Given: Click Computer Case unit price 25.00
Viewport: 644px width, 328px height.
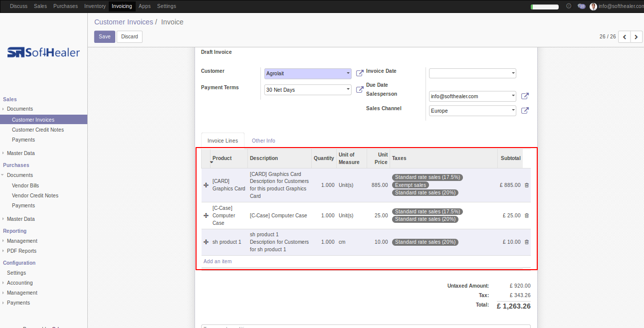Looking at the screenshot, I should [381, 215].
